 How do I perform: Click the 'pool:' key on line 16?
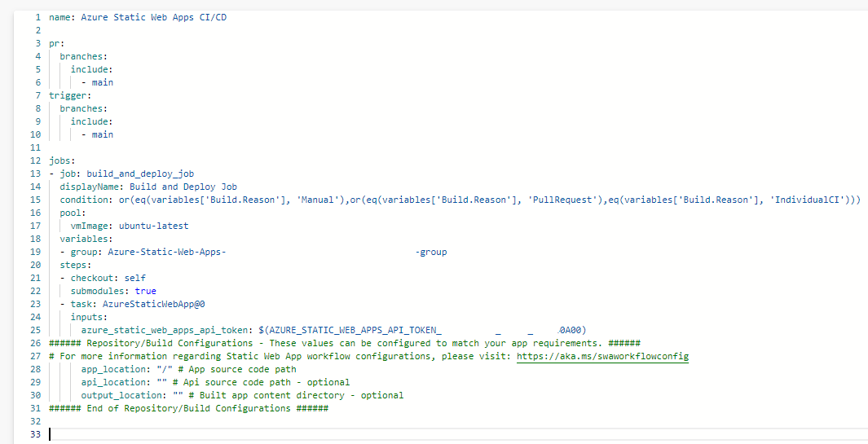pyautogui.click(x=73, y=213)
